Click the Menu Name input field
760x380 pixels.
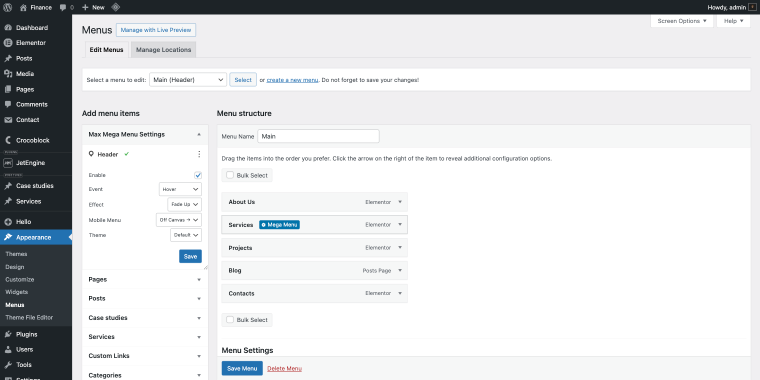(318, 136)
